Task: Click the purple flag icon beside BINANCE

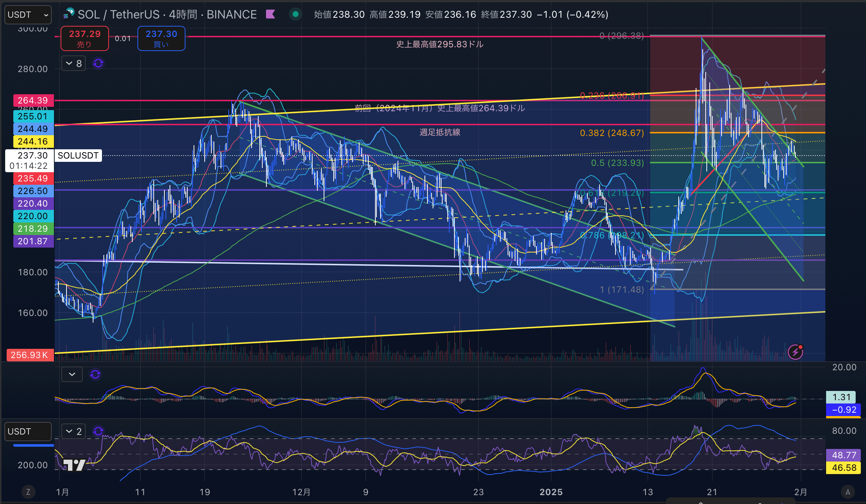Action: tap(270, 14)
